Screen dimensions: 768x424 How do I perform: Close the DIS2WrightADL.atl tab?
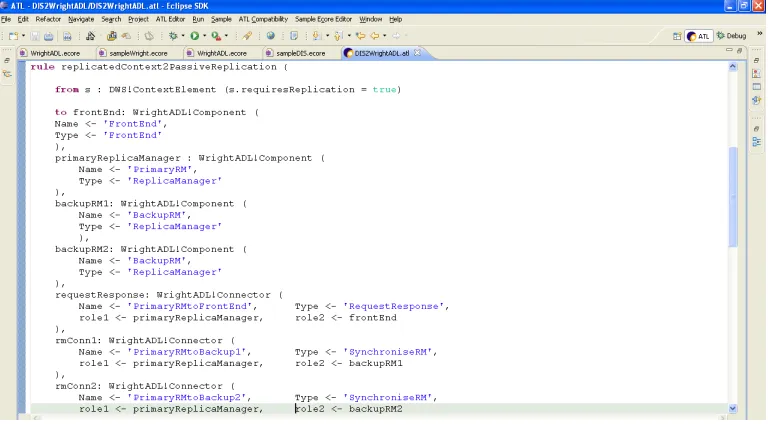tap(417, 52)
